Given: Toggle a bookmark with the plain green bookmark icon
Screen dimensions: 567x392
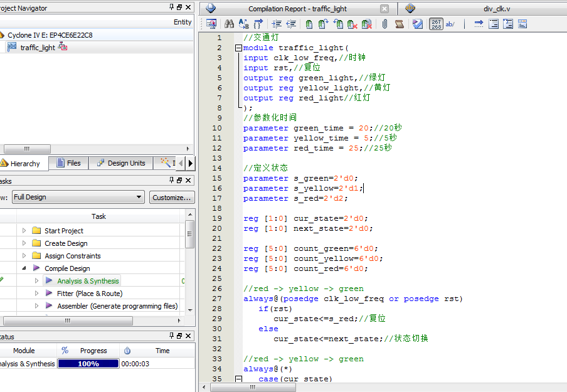Looking at the screenshot, I should [x=309, y=24].
